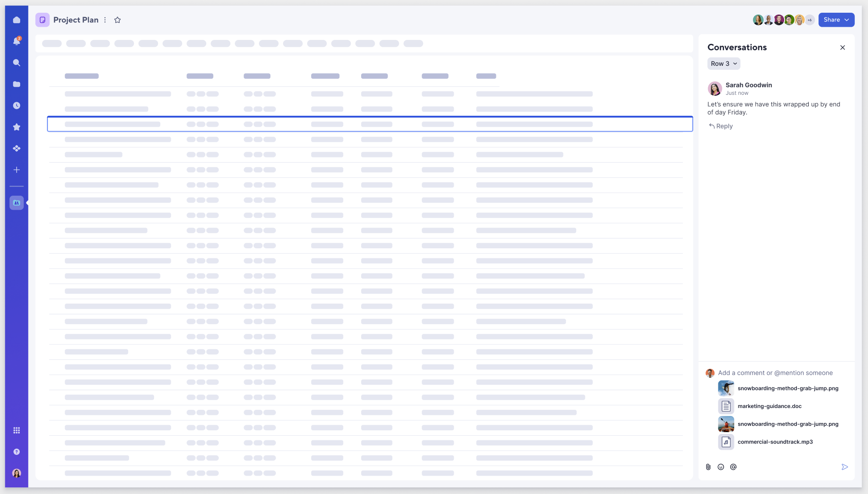This screenshot has width=868, height=494.
Task: Open the app launcher grid icon
Action: point(17,430)
